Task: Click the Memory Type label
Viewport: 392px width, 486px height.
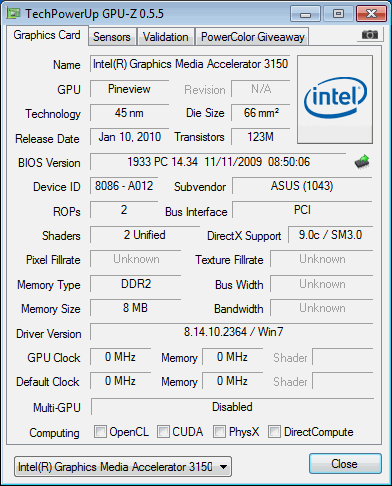Action: 49,285
